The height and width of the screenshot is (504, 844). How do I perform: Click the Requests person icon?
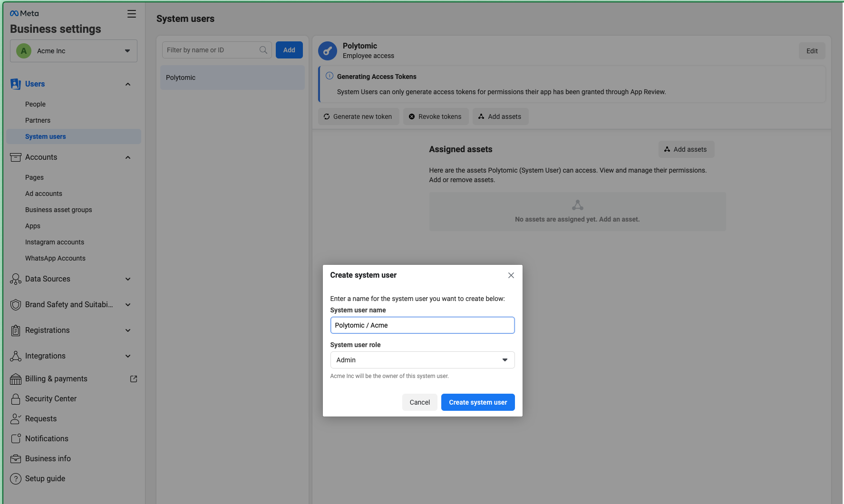16,419
